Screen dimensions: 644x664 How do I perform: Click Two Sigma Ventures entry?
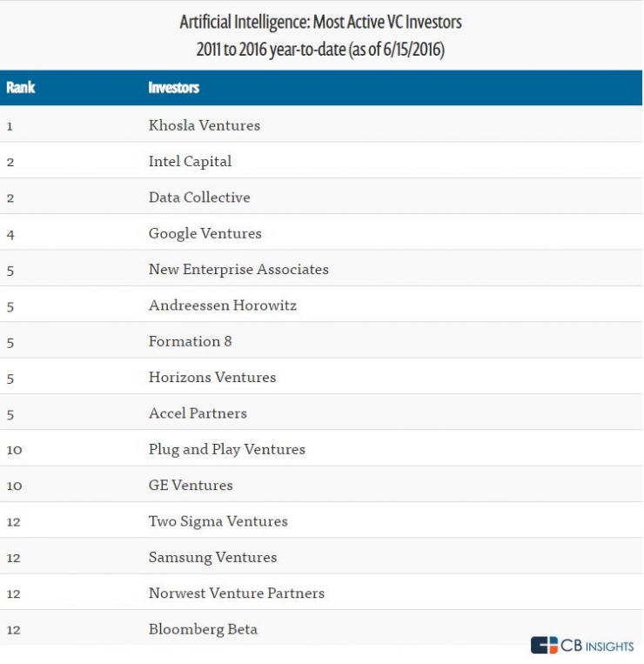[x=218, y=521]
